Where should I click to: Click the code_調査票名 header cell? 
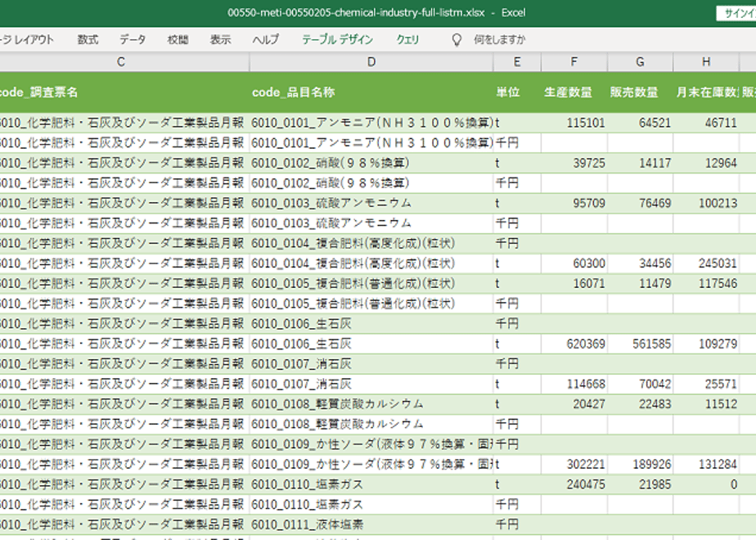coord(124,92)
